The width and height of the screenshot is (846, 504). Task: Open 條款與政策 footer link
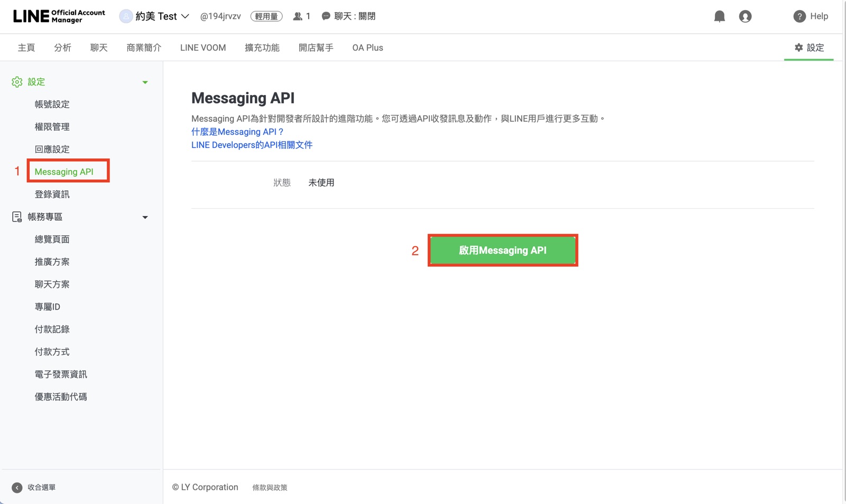270,488
